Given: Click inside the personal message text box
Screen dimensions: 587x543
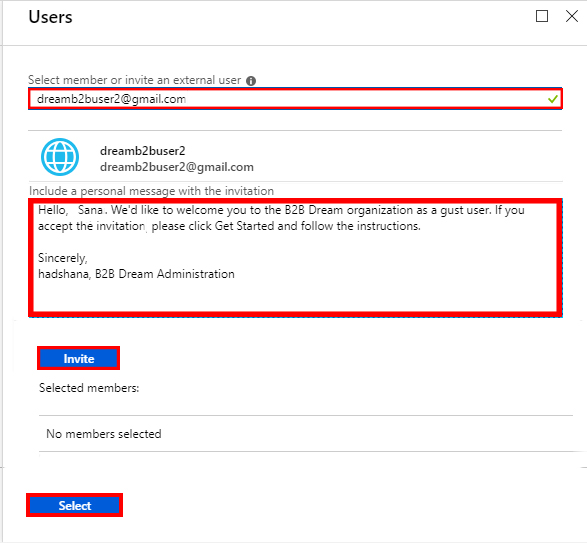Looking at the screenshot, I should click(x=295, y=258).
